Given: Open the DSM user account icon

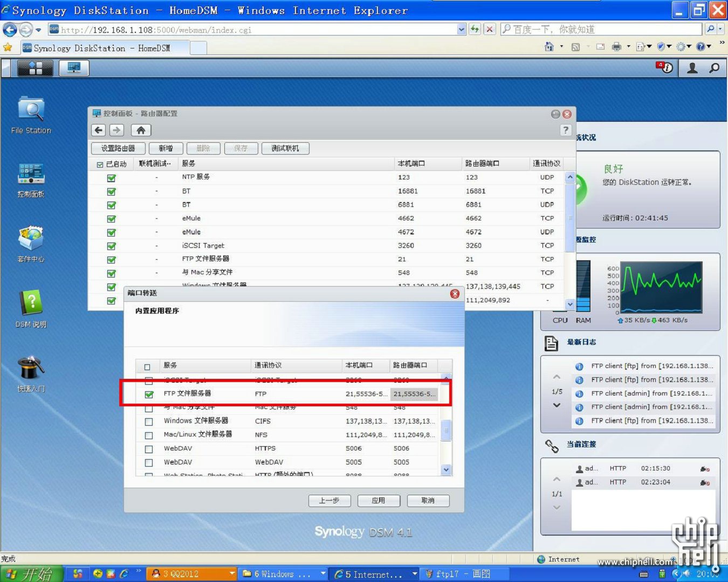Looking at the screenshot, I should tap(692, 68).
